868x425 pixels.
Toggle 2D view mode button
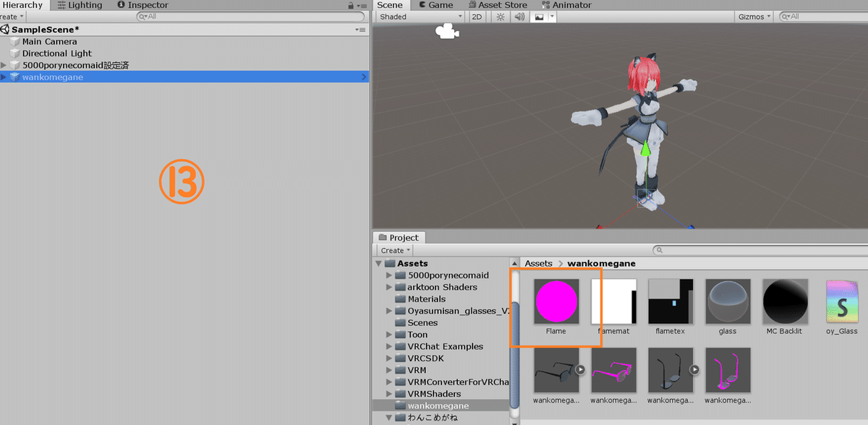(x=477, y=17)
